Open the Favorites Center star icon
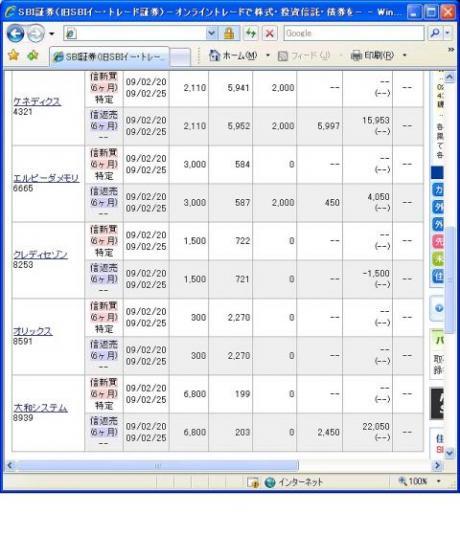The width and height of the screenshot is (460, 535). (x=13, y=55)
